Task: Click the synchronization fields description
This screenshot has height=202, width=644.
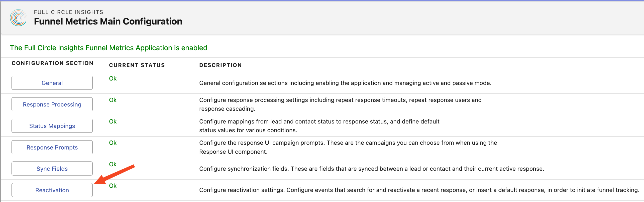Action: click(372, 169)
